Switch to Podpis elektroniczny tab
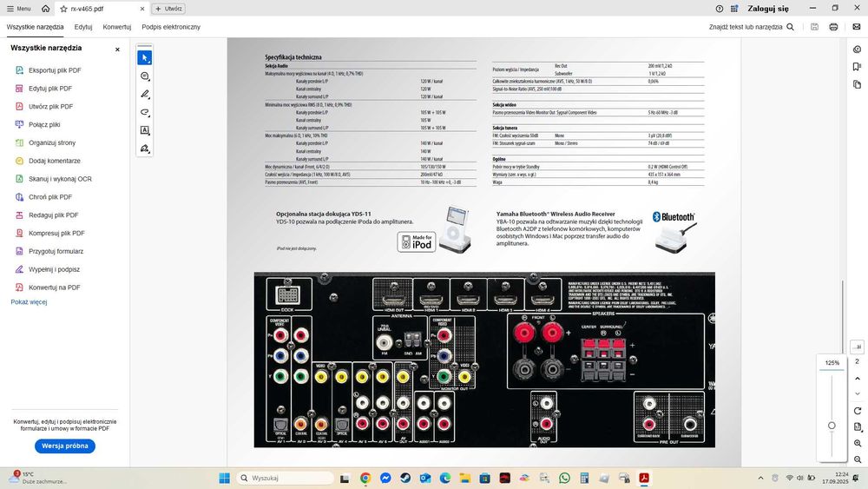 (x=171, y=27)
